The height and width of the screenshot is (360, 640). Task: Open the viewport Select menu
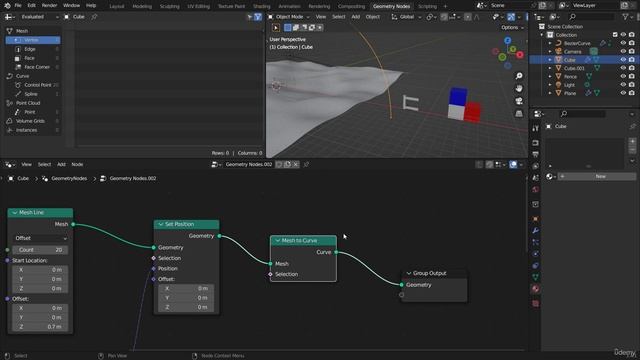[x=338, y=17]
